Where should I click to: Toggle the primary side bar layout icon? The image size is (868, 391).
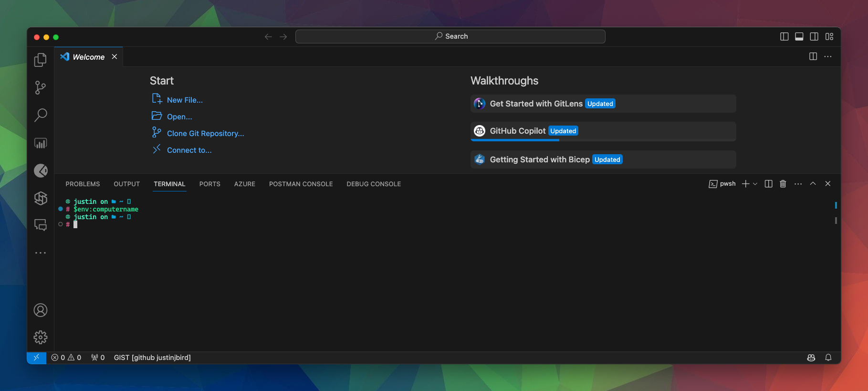pos(784,37)
